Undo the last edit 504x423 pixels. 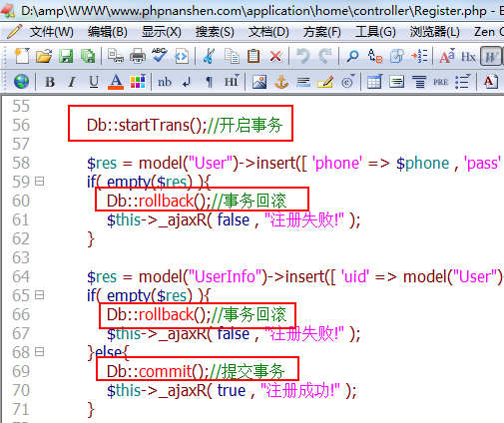(x=302, y=56)
